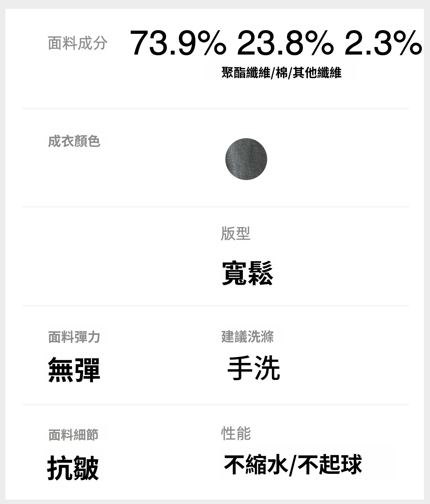430x504 pixels.
Task: Click the dark gray garment color swatch
Action: click(246, 159)
